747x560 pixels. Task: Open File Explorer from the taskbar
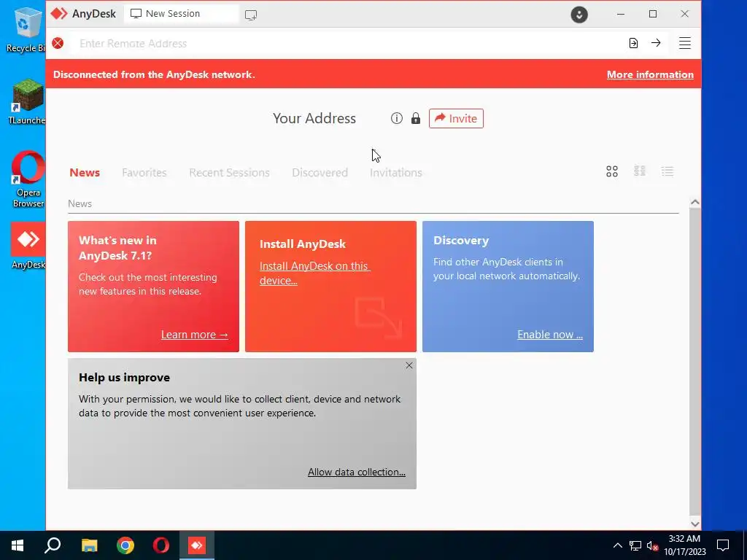89,545
